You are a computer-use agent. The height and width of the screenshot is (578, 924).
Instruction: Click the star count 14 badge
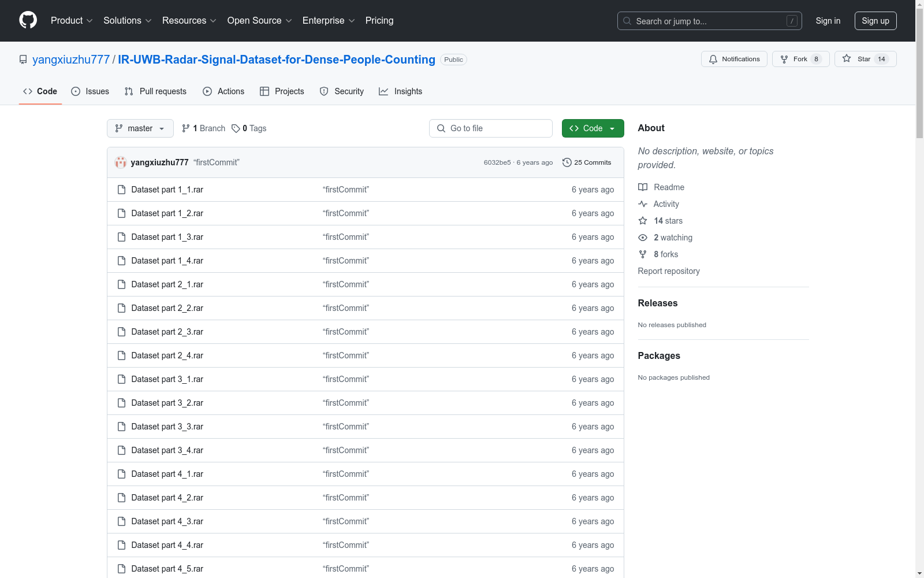pos(881,59)
